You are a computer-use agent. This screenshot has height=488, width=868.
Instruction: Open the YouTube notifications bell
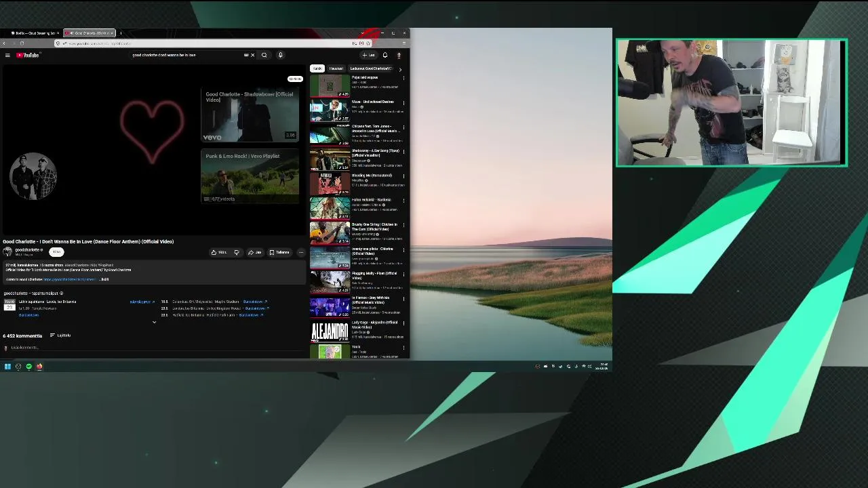(x=385, y=55)
